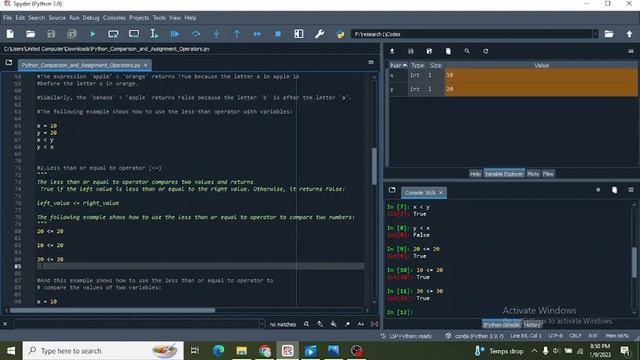
Task: Switch to the History tab
Action: point(532,325)
